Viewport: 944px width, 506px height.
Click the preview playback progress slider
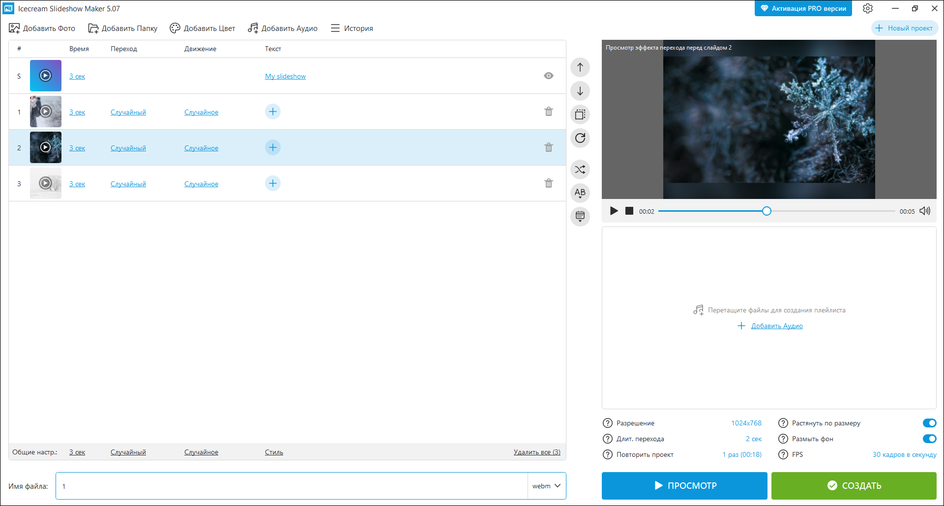777,211
